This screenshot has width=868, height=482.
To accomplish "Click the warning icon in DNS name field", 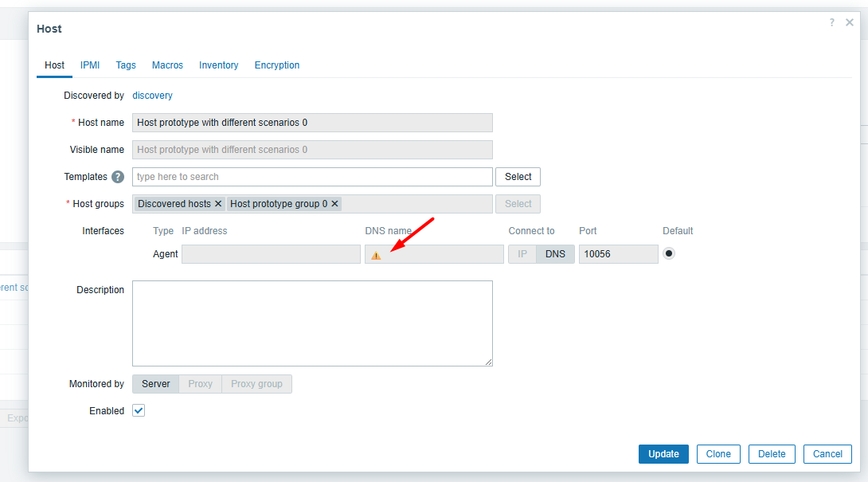I will 376,255.
